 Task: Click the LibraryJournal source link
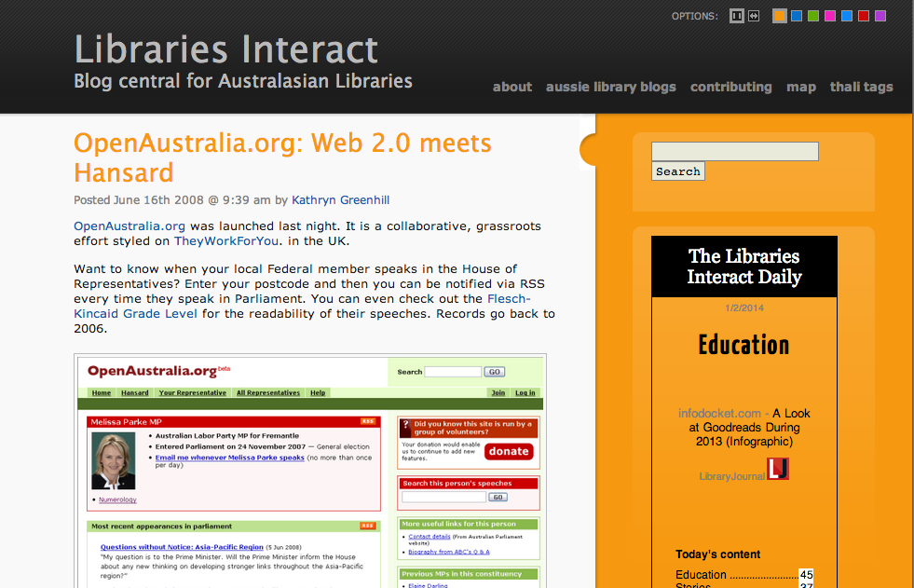731,476
